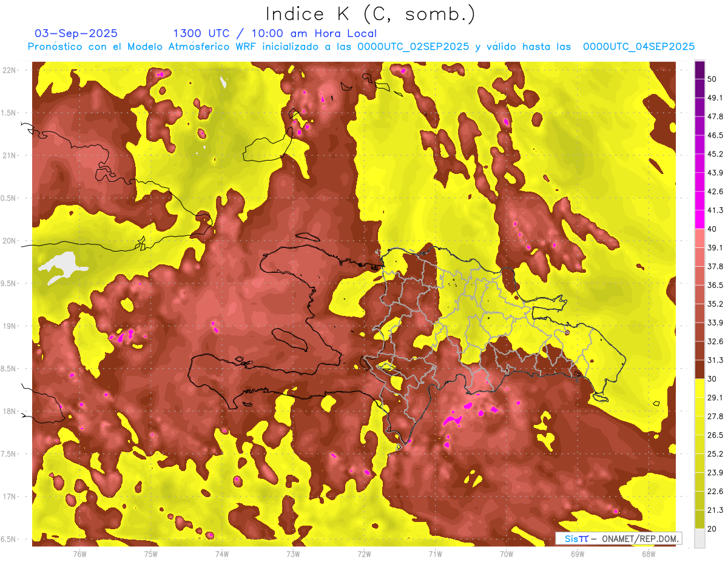The image size is (728, 562).
Task: Click the colorbar value '26.5'
Action: point(715,435)
